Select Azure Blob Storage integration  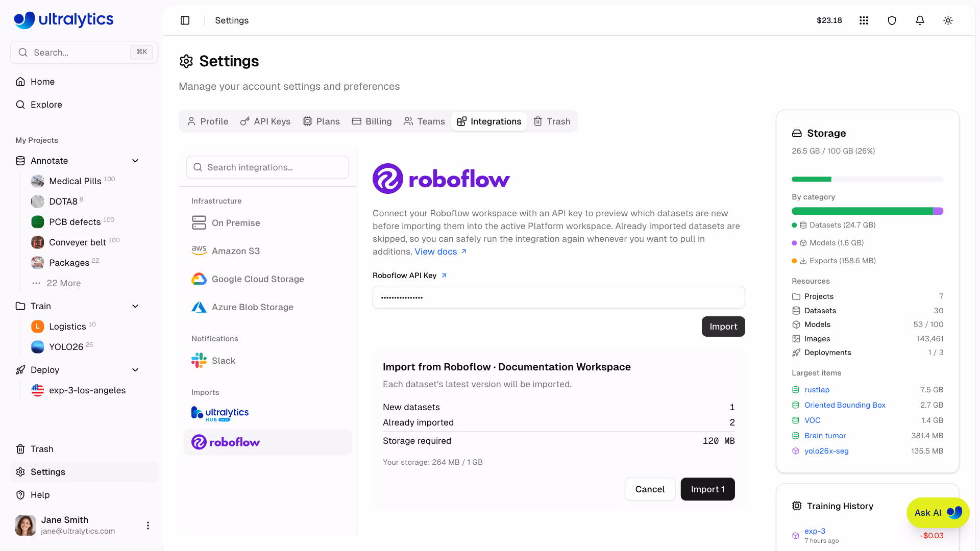[267, 307]
